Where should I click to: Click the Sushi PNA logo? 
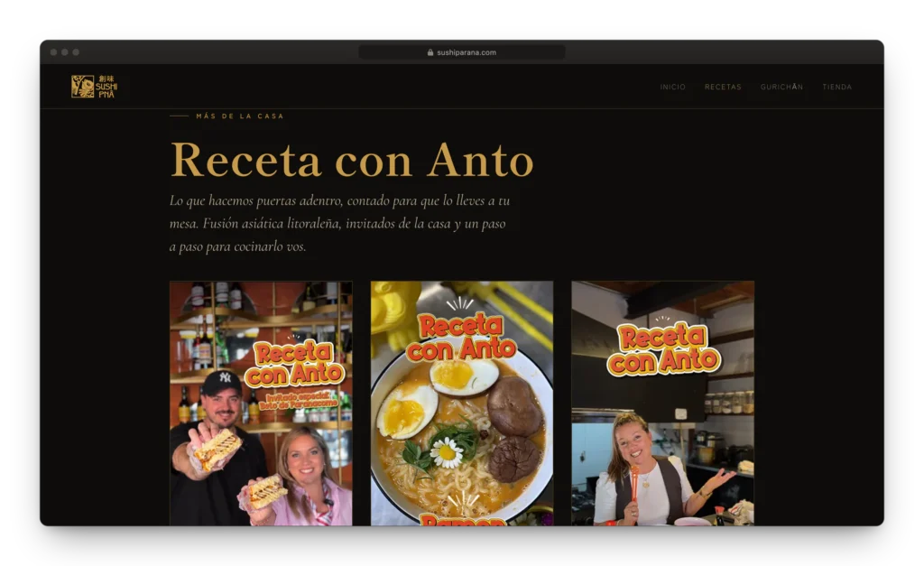94,87
